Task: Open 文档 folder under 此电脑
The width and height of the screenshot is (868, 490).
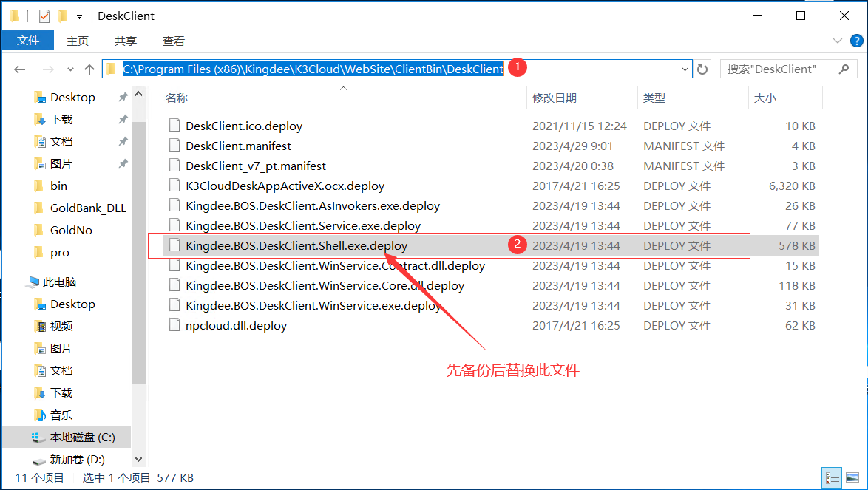Action: point(61,370)
